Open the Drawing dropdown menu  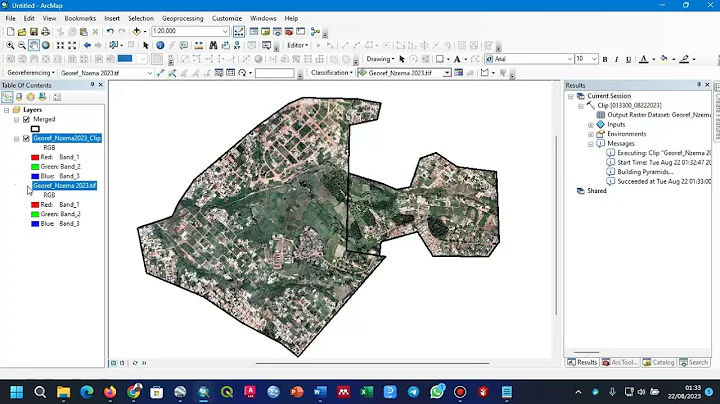[380, 59]
